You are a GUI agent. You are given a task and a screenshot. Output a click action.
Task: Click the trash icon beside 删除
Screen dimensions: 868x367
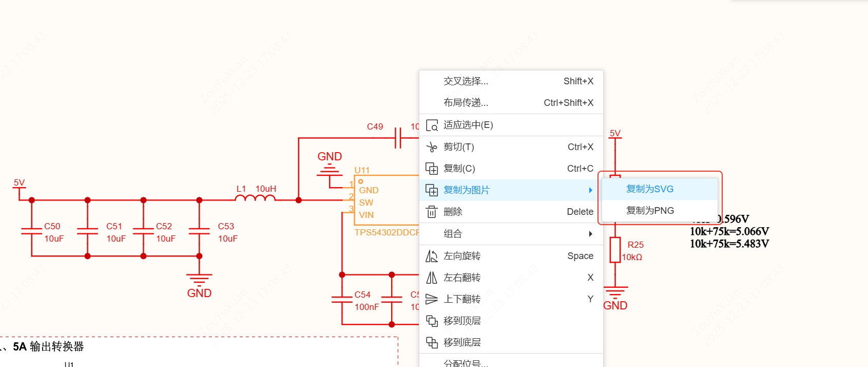(x=432, y=212)
